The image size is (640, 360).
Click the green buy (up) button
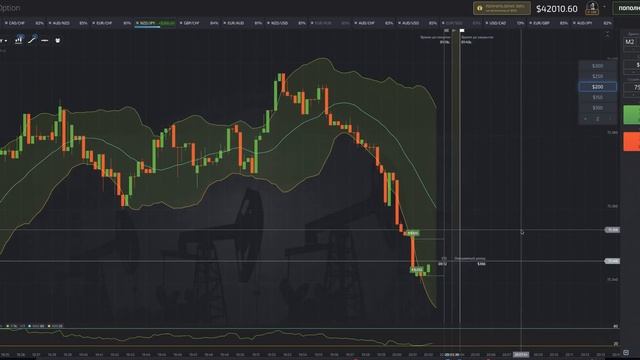(631, 115)
